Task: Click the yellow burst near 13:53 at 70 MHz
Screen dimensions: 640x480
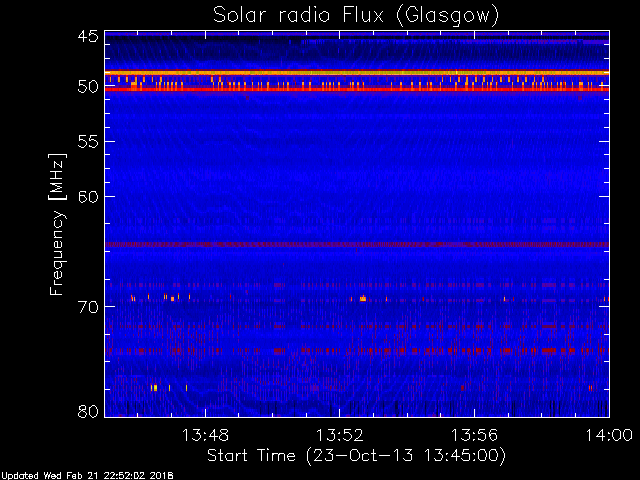Action: [x=363, y=299]
